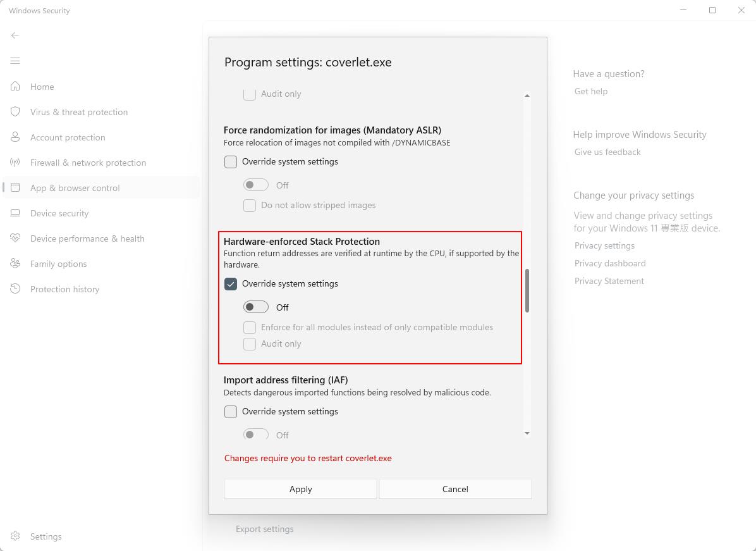Screen dimensions: 756x551
Task: Open Settings gear icon at bottom left
Action: click(15, 536)
